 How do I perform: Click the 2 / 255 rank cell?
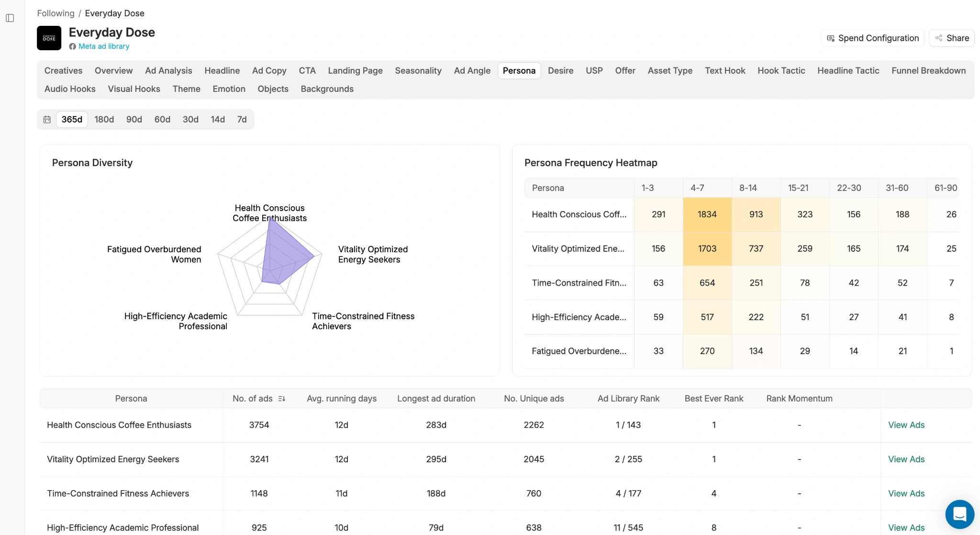628,459
